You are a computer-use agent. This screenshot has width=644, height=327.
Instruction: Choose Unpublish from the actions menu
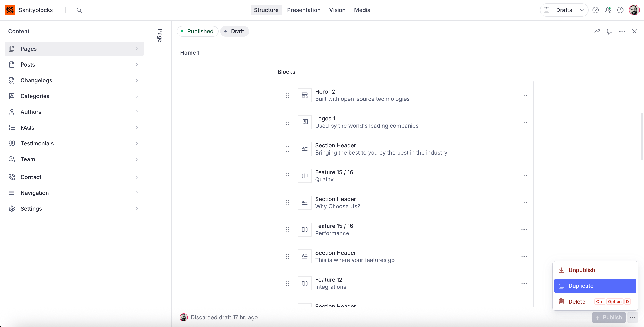[x=581, y=270]
